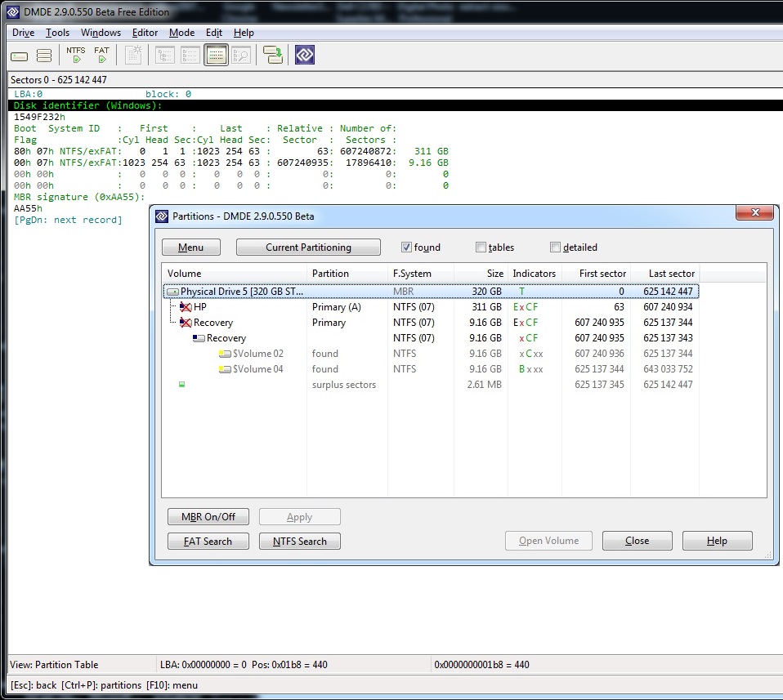The image size is (783, 700).
Task: Click the Partition column header
Action: [347, 274]
